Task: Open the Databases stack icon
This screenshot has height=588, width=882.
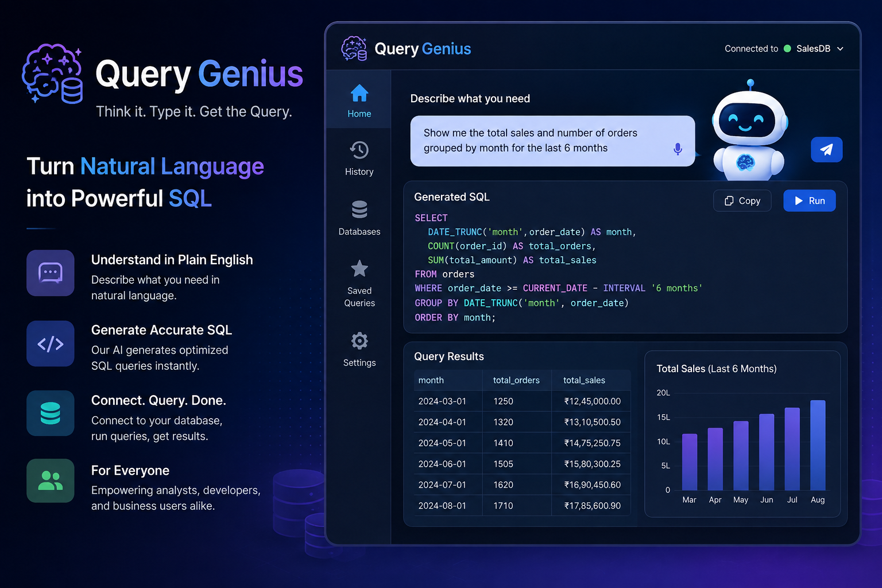Action: tap(359, 210)
